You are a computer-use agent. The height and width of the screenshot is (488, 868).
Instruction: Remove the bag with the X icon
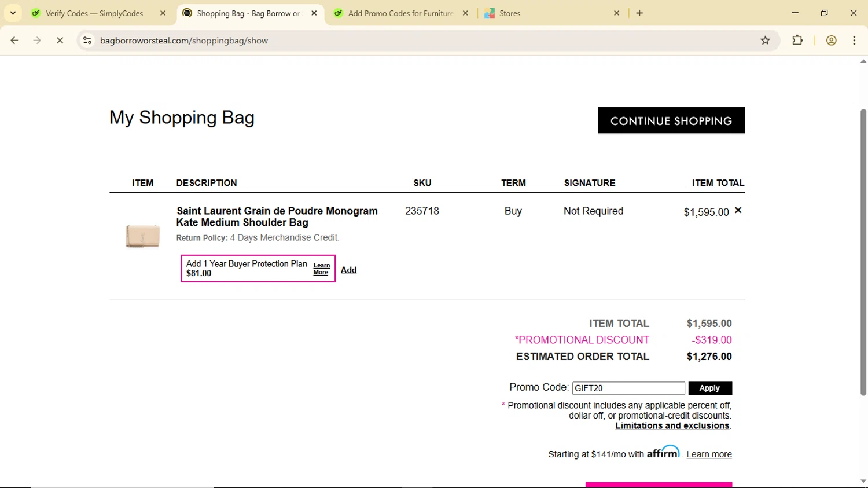pos(738,211)
